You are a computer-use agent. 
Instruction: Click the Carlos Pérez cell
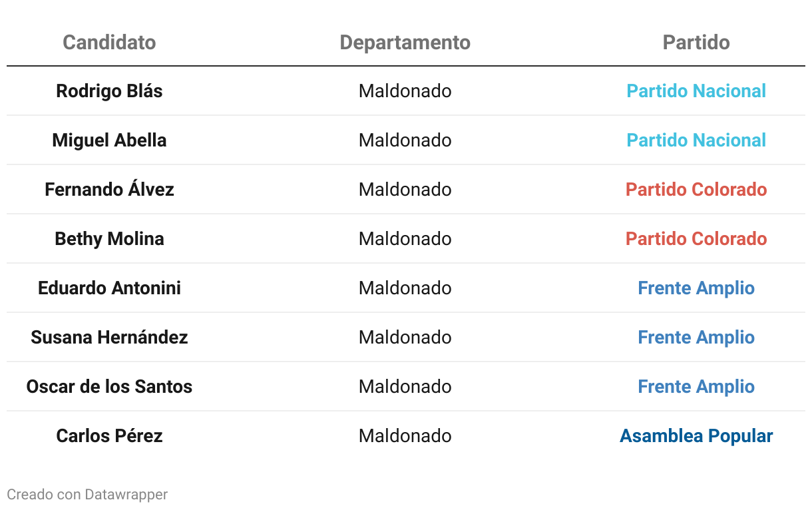click(x=109, y=436)
